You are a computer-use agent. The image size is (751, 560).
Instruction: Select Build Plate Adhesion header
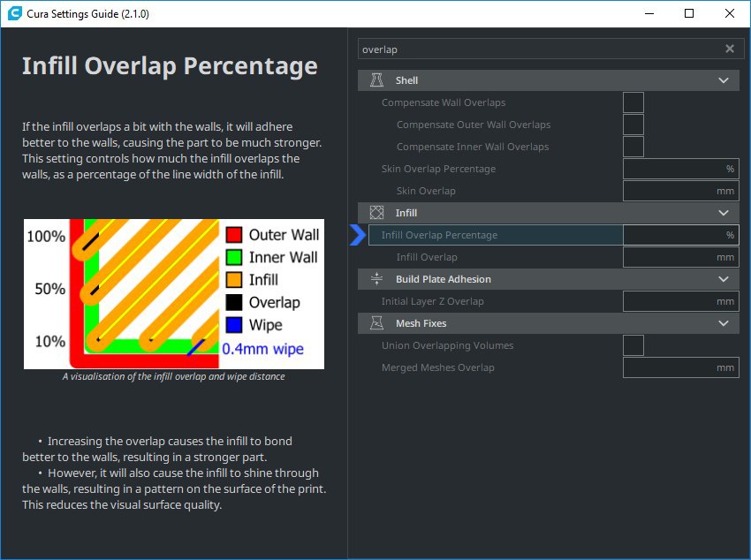click(x=549, y=279)
